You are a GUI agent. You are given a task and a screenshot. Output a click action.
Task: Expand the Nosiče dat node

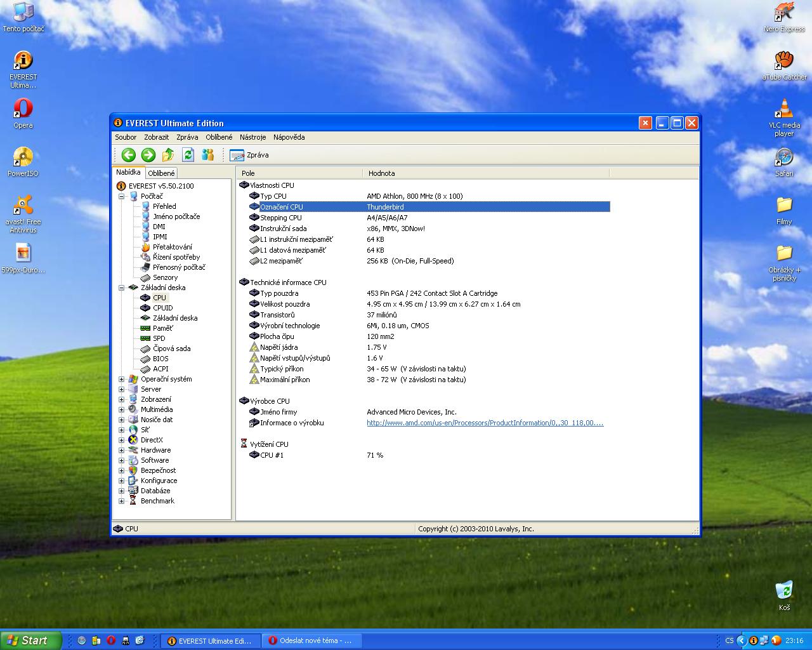[x=122, y=420]
